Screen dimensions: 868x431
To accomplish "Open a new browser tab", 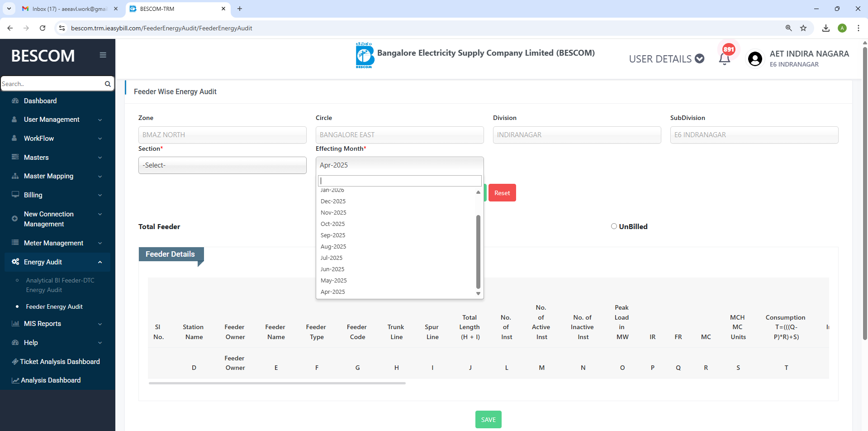I will coord(240,9).
